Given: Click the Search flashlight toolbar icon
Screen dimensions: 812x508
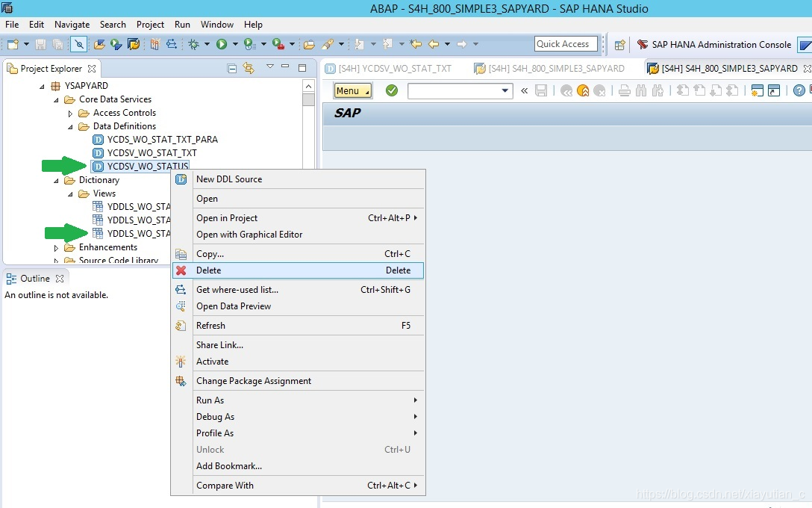Looking at the screenshot, I should 328,45.
